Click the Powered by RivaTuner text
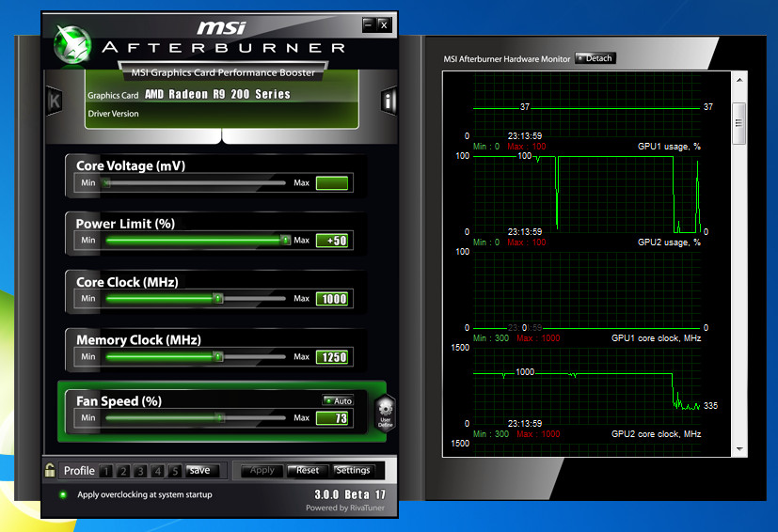The width and height of the screenshot is (778, 532). click(345, 508)
